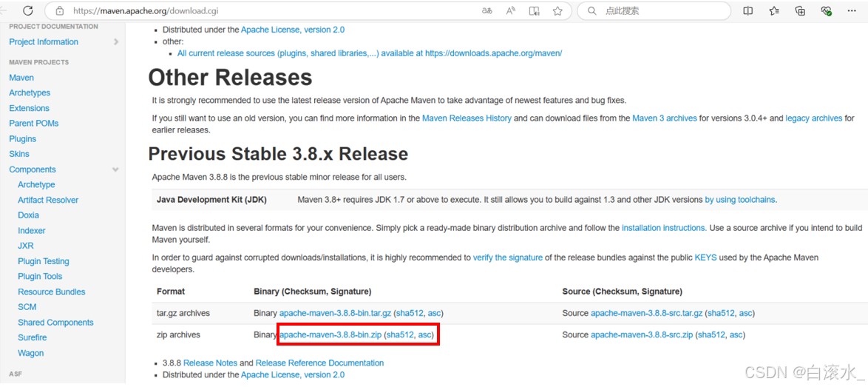Open bottom Apache License, version 2.0 link
Image resolution: width=868 pixels, height=387 pixels.
tap(292, 375)
